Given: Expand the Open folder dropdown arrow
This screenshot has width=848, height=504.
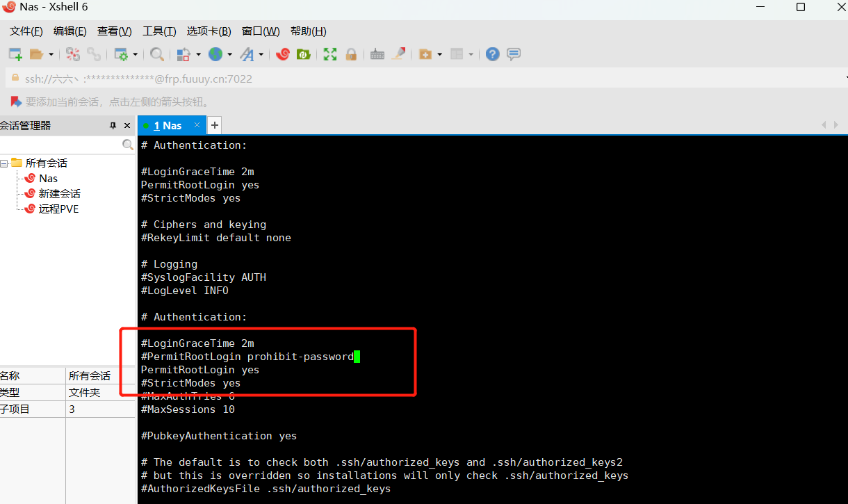Looking at the screenshot, I should 51,54.
